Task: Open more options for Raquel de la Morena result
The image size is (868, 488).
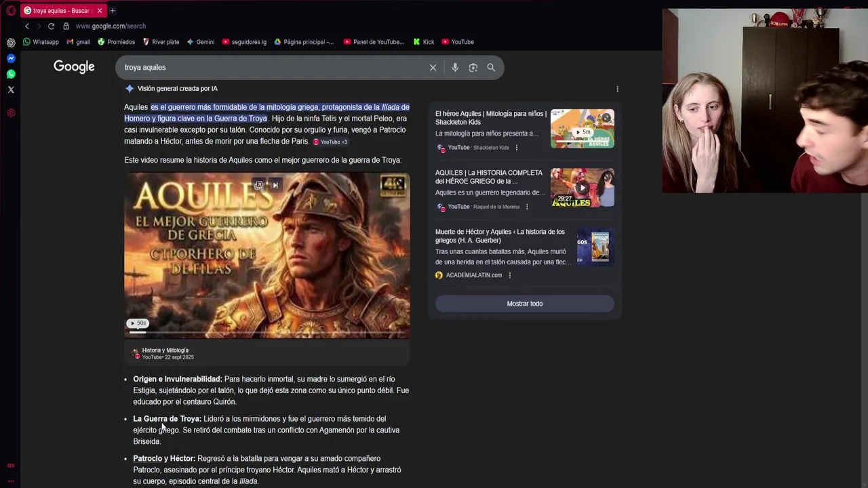Action: (x=527, y=207)
